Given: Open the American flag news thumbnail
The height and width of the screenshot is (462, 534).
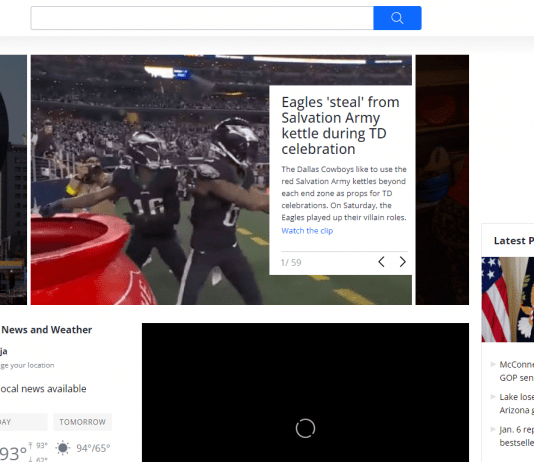Looking at the screenshot, I should pos(508,299).
